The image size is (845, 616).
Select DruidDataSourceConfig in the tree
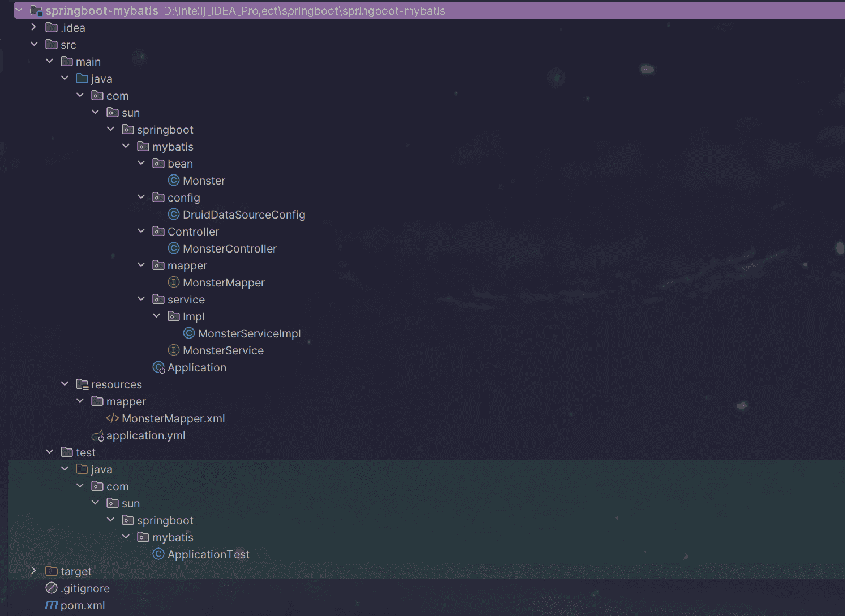pyautogui.click(x=244, y=215)
